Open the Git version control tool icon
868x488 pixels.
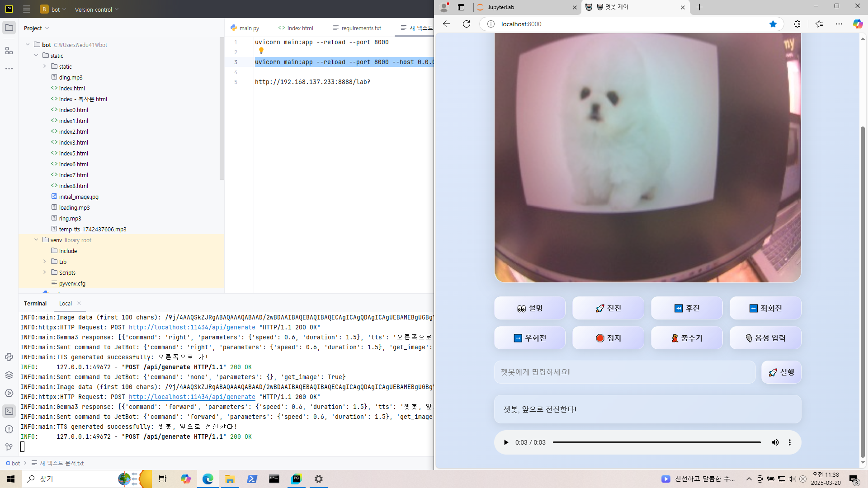[9, 447]
